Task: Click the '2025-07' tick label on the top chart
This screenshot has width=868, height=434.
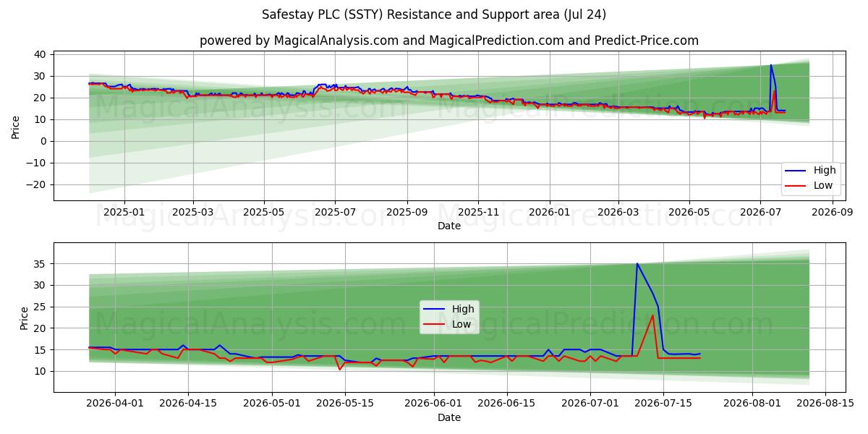Action: (x=335, y=212)
